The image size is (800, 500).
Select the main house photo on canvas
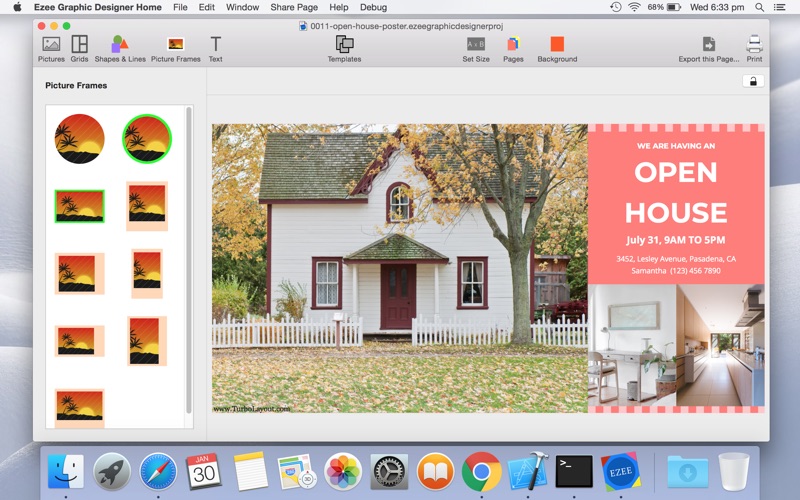pos(400,268)
